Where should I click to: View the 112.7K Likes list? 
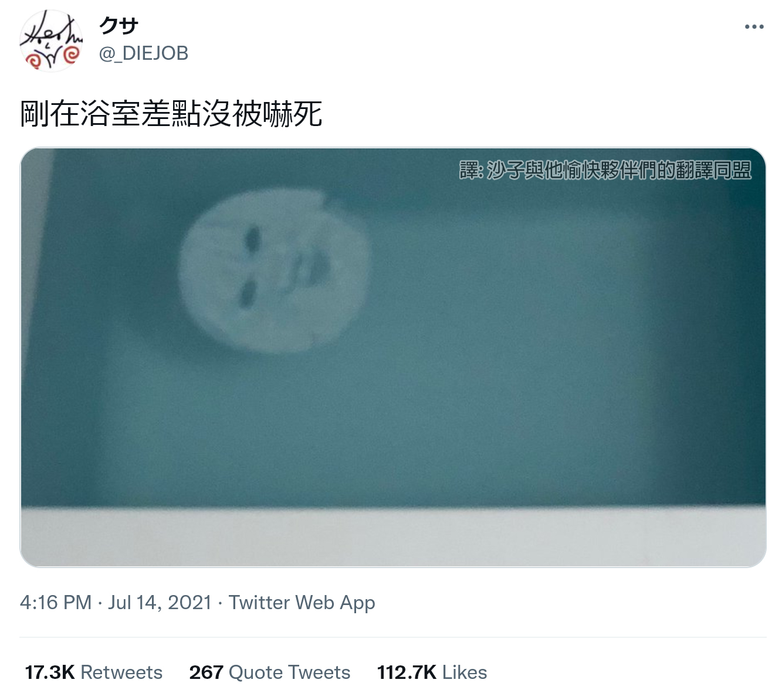click(x=432, y=672)
